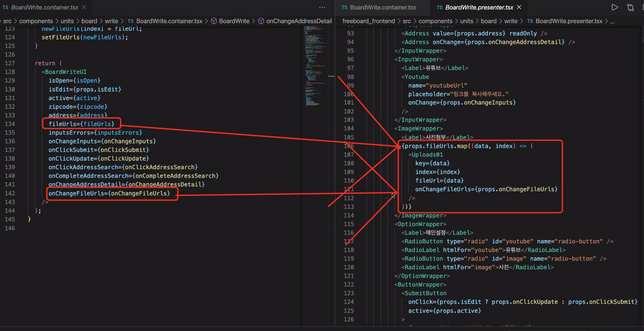Expand the 'components' breadcrumb in left editor
Screen dimensions: 644x331
pyautogui.click(x=36, y=21)
